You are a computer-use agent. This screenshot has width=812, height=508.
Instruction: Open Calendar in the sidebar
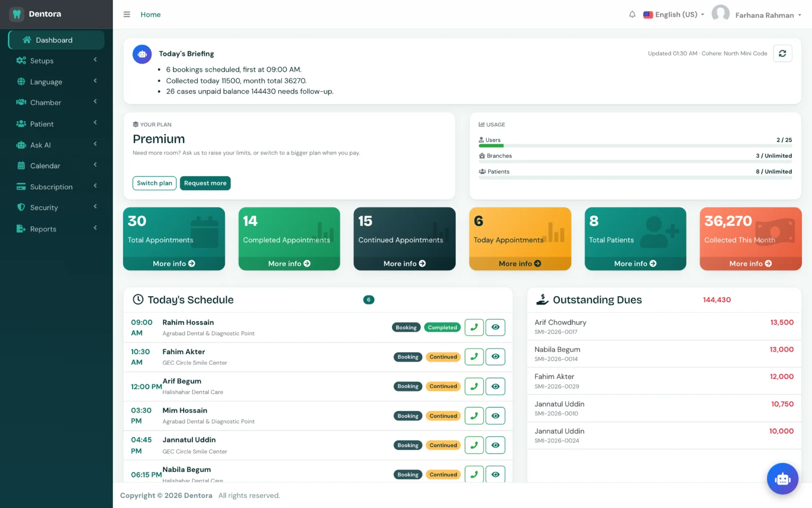[56, 166]
